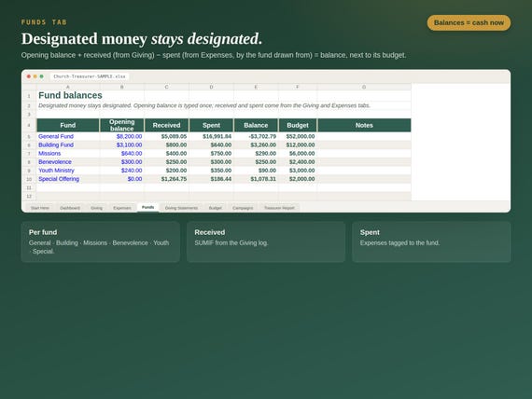Click the Fund column header cell
Viewport: 532px width, 399px height.
(x=68, y=125)
